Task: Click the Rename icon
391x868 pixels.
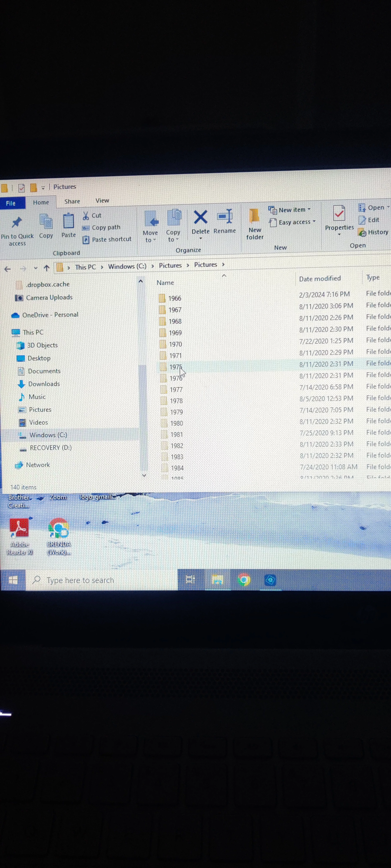Action: click(x=225, y=216)
